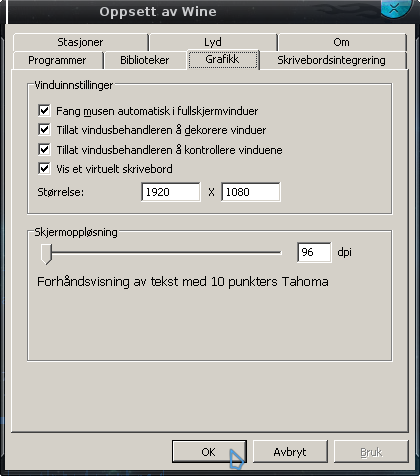
Task: Uncheck Fang musen automatisk i fullskjermvinduer
Action: coord(44,111)
